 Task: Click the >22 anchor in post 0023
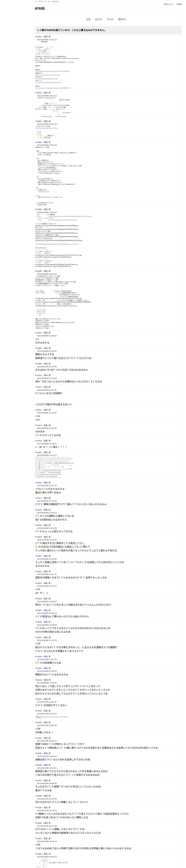(x=38, y=589)
